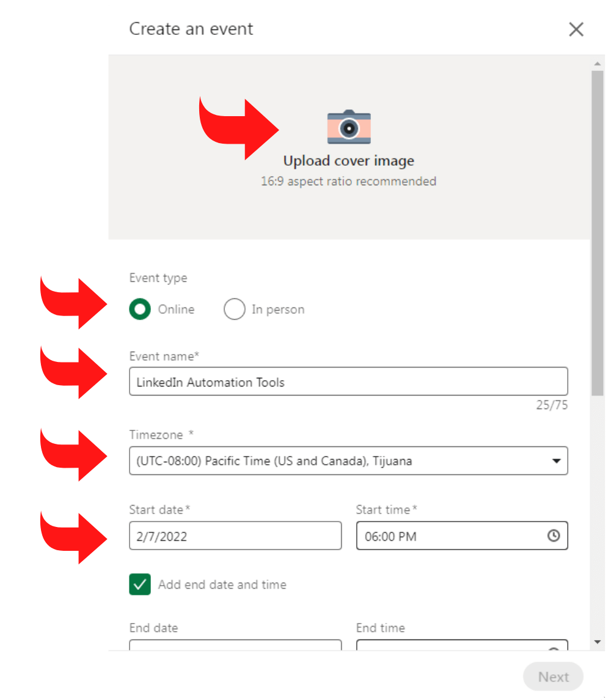The image size is (608, 700).
Task: Click the End time field
Action: 462,645
